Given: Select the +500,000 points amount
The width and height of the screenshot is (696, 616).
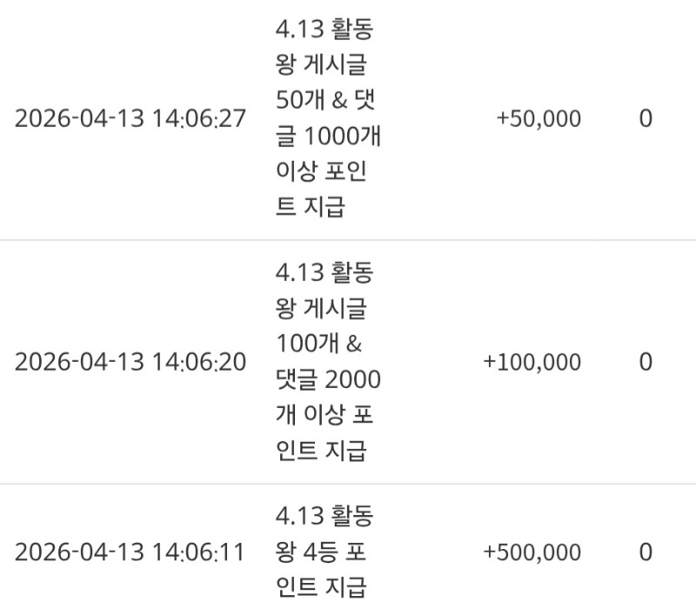Looking at the screenshot, I should coord(532,552).
